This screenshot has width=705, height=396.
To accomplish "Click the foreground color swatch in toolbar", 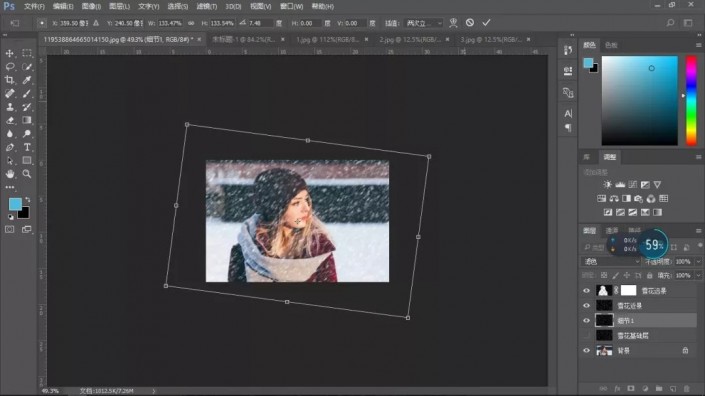I will point(15,204).
